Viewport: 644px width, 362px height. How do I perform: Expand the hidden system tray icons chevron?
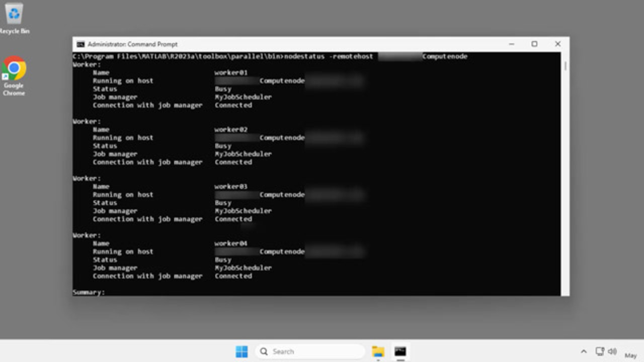[x=584, y=352]
